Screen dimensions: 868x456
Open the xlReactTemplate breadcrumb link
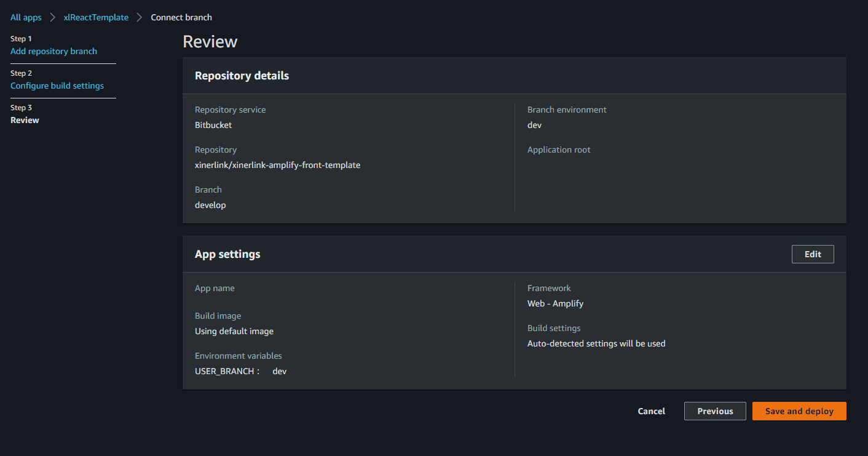(96, 17)
